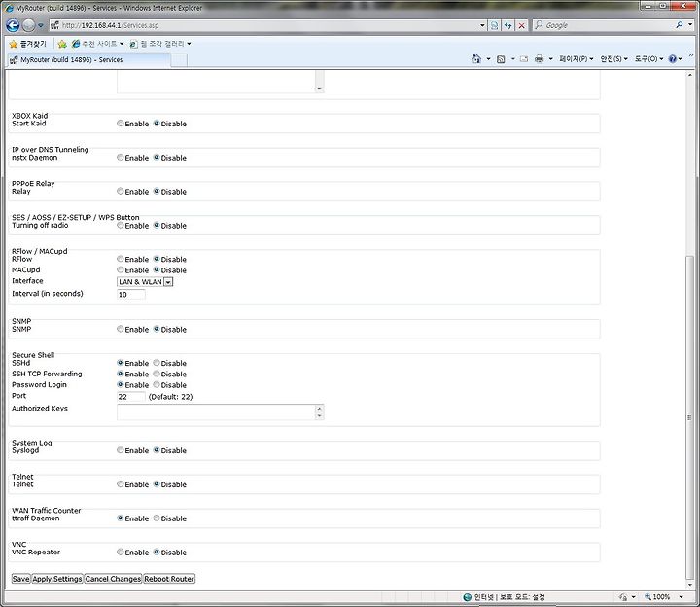Click the red Stop loading icon
The height and width of the screenshot is (607, 700).
tap(521, 25)
